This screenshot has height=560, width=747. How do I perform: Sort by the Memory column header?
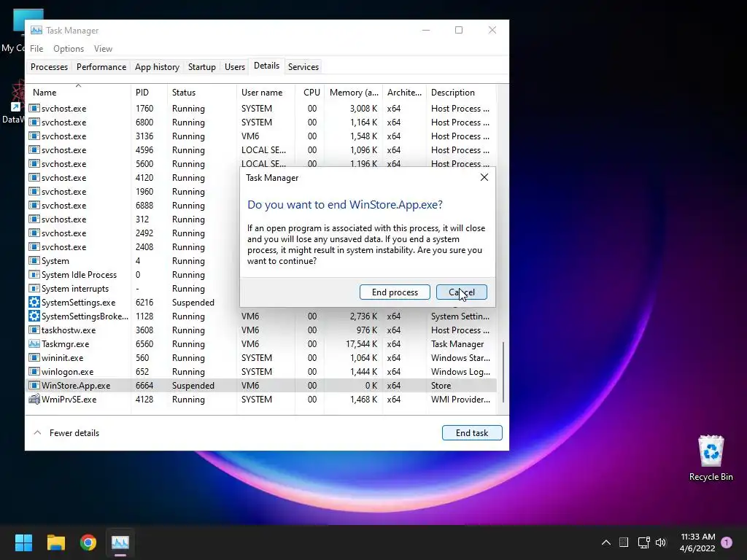click(x=354, y=93)
